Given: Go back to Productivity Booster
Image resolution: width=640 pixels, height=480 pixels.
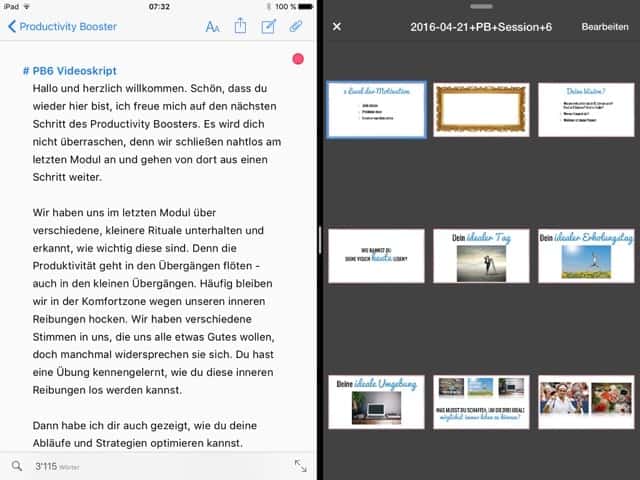Looking at the screenshot, I should coord(62,27).
